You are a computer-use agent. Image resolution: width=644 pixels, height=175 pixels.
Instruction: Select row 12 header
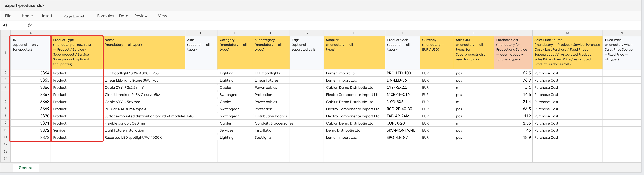[5, 144]
